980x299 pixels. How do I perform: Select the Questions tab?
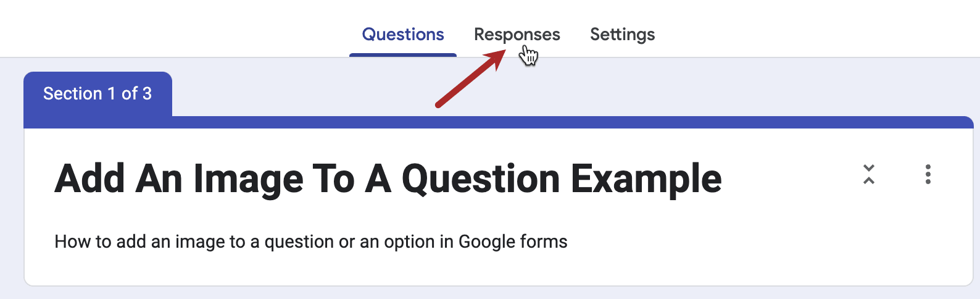(402, 35)
